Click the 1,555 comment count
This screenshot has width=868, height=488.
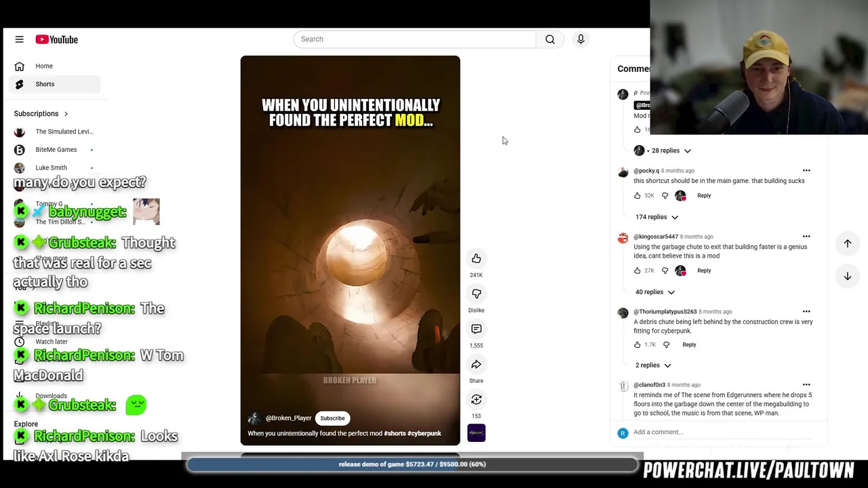476,346
